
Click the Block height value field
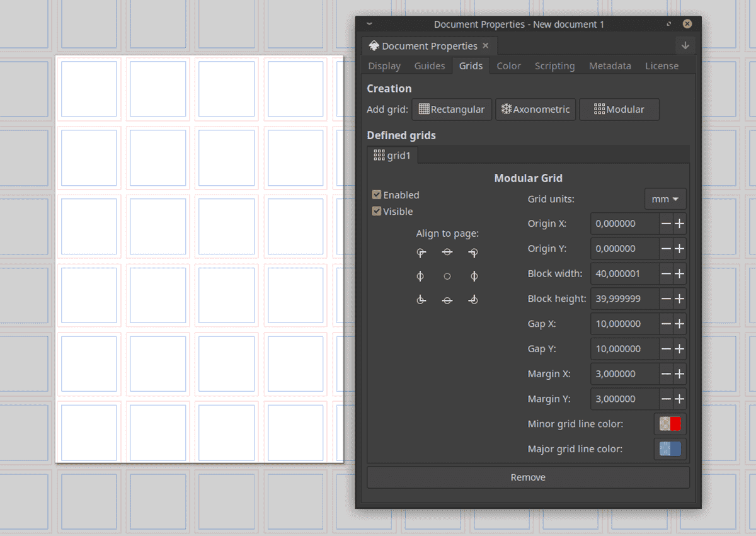click(625, 299)
